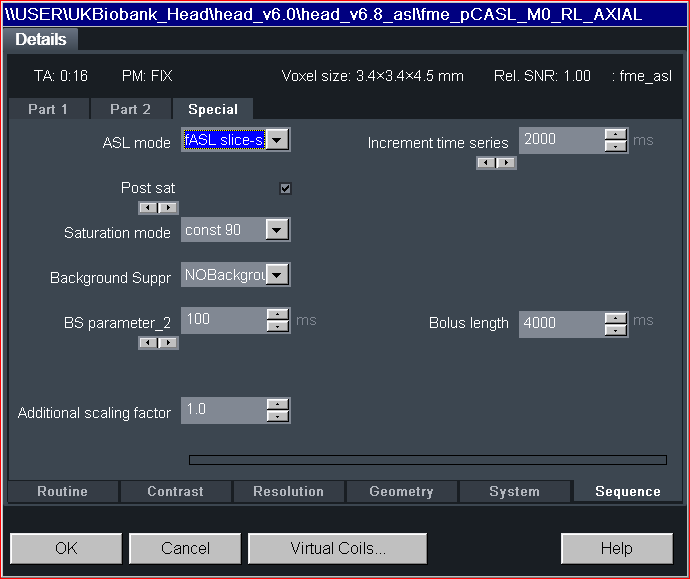Click left arrow under BS parameter_2
The height and width of the screenshot is (579, 690).
click(x=148, y=343)
